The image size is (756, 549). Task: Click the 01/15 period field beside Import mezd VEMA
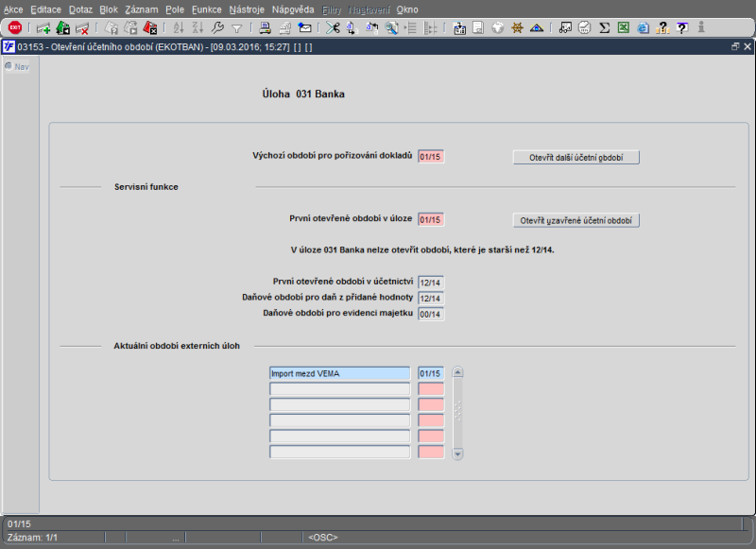coord(431,373)
